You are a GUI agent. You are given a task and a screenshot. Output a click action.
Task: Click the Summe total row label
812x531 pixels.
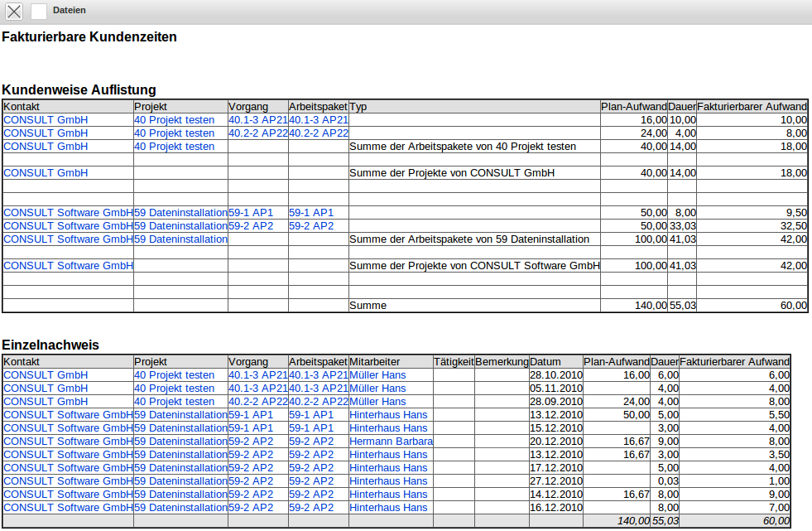(368, 306)
